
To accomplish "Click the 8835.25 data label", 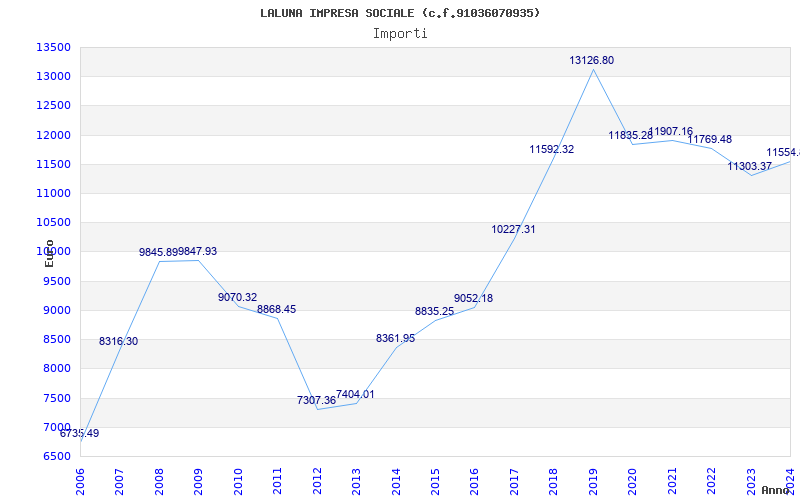I will pyautogui.click(x=434, y=311).
